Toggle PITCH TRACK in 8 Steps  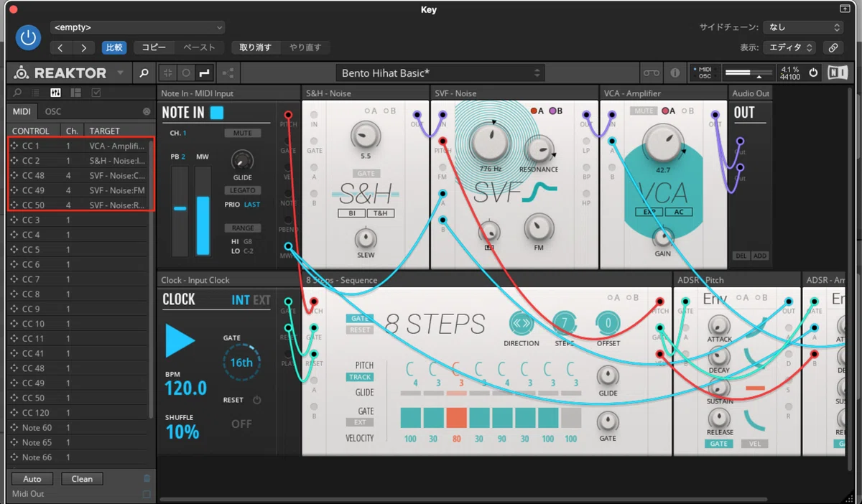click(360, 377)
